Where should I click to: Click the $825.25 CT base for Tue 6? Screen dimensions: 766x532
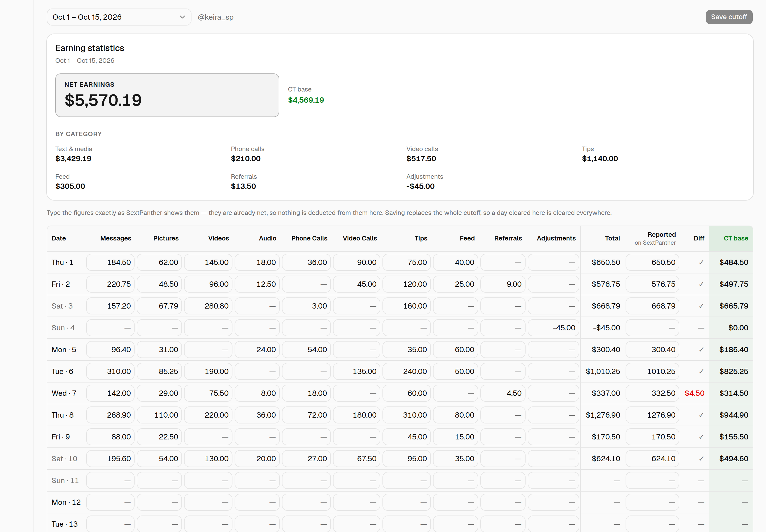tap(733, 371)
